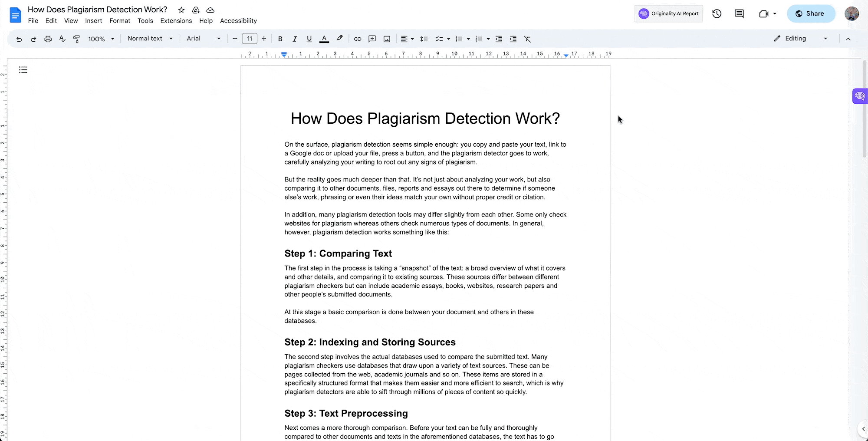Clear formatting from text
The image size is (868, 441).
coord(527,39)
